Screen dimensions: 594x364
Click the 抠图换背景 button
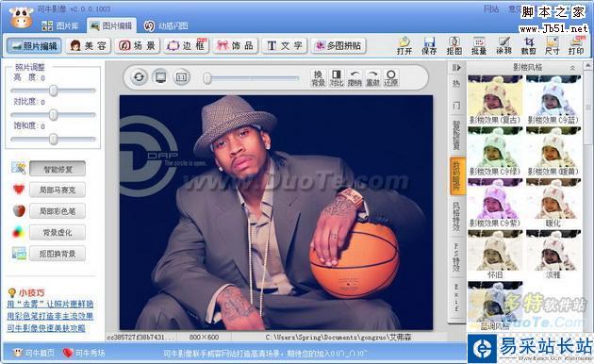58,254
